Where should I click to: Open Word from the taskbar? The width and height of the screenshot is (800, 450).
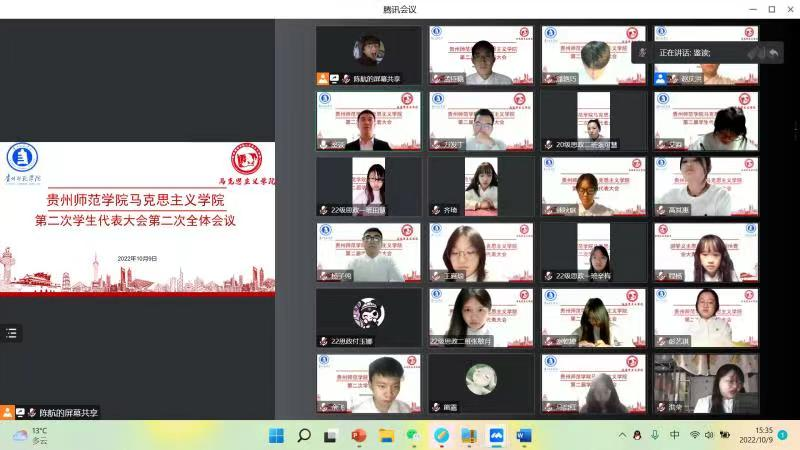[x=524, y=436]
